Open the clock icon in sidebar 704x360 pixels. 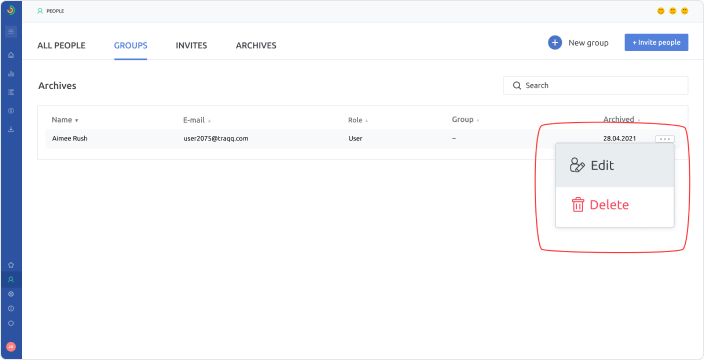pyautogui.click(x=11, y=111)
